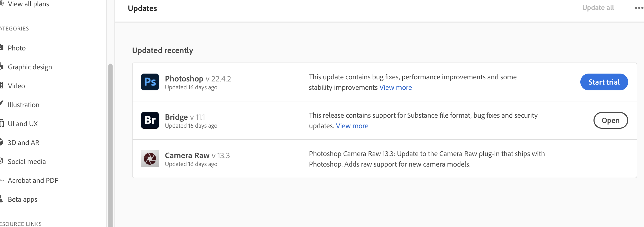Click the Bridge app icon
The image size is (644, 227).
150,120
